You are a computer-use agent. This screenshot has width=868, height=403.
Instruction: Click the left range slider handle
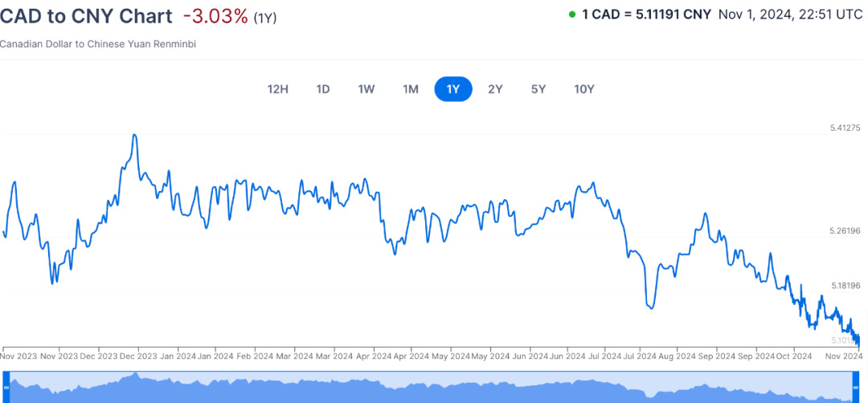pyautogui.click(x=6, y=388)
